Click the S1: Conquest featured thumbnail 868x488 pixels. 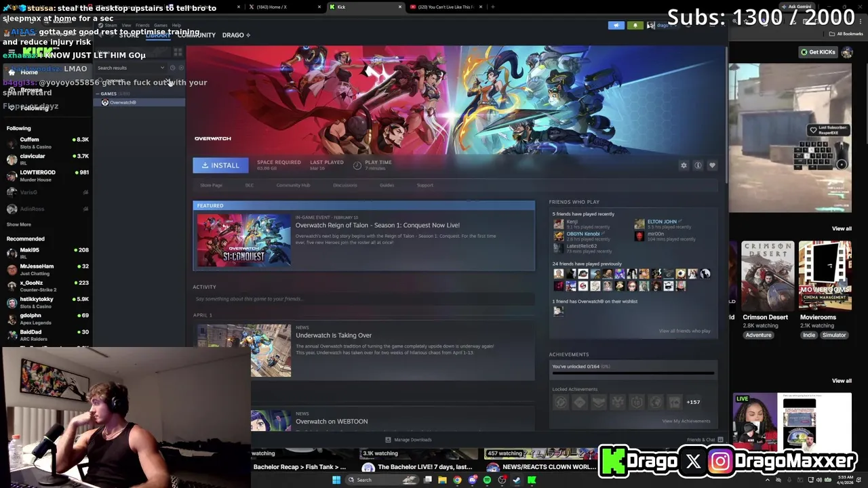(x=243, y=240)
